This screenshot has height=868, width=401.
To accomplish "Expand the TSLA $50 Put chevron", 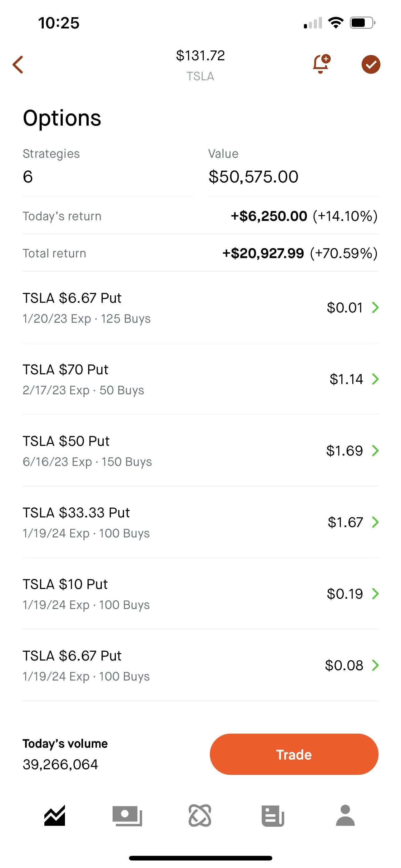I will point(375,451).
